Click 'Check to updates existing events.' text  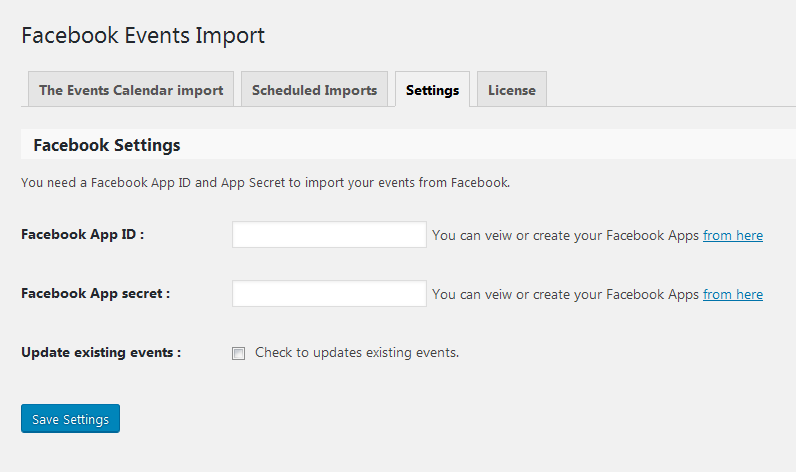(x=357, y=352)
